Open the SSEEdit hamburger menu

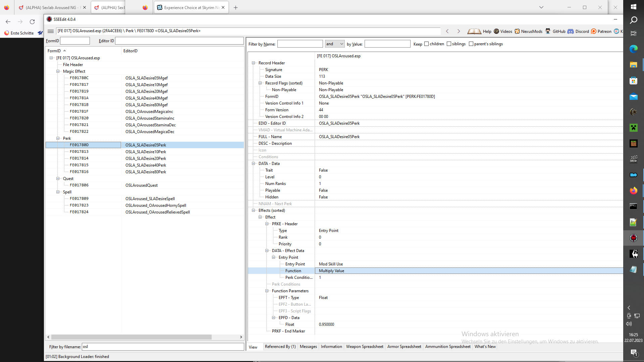pyautogui.click(x=51, y=31)
